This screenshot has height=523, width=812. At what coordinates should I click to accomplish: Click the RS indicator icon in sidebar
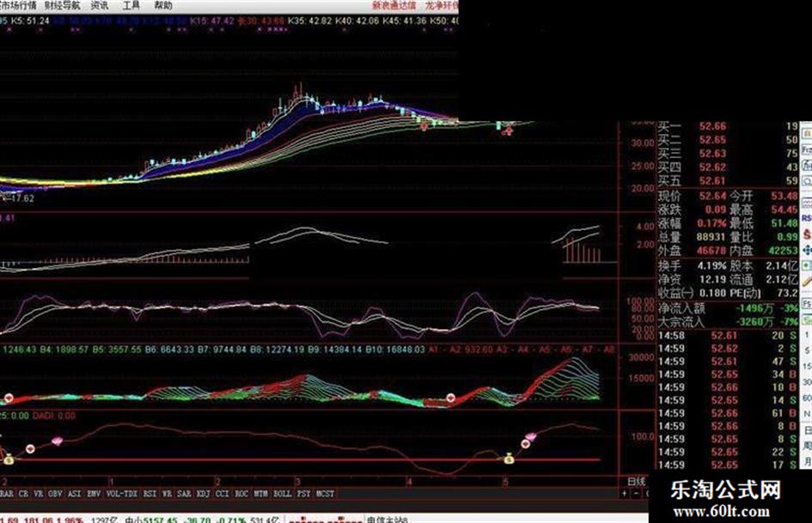[x=807, y=218]
